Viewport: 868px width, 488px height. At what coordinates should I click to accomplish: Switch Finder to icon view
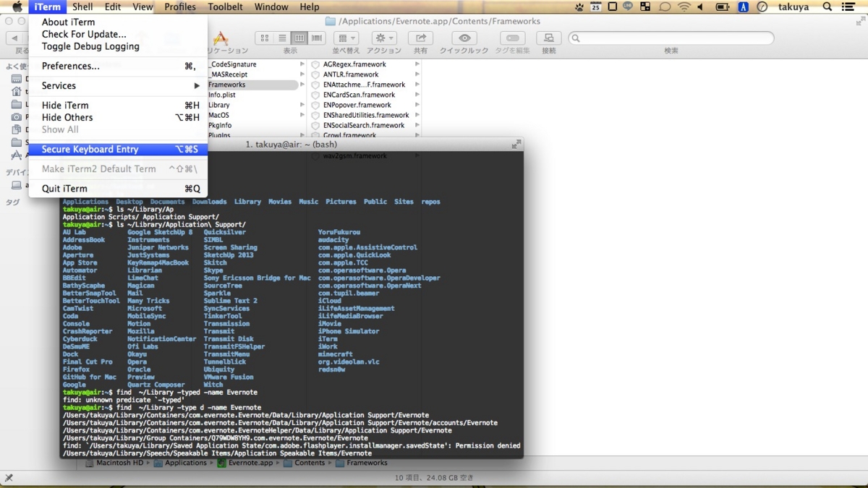(265, 38)
